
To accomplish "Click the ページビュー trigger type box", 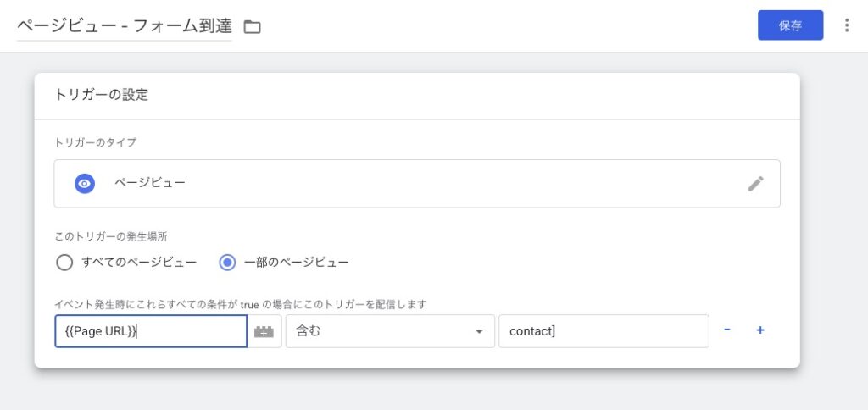I will click(x=417, y=184).
